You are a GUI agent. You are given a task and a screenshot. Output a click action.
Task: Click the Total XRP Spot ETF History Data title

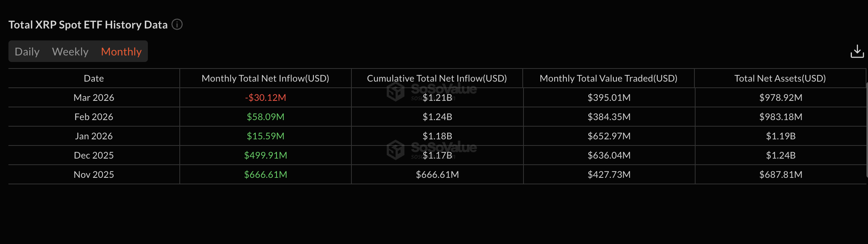(88, 24)
